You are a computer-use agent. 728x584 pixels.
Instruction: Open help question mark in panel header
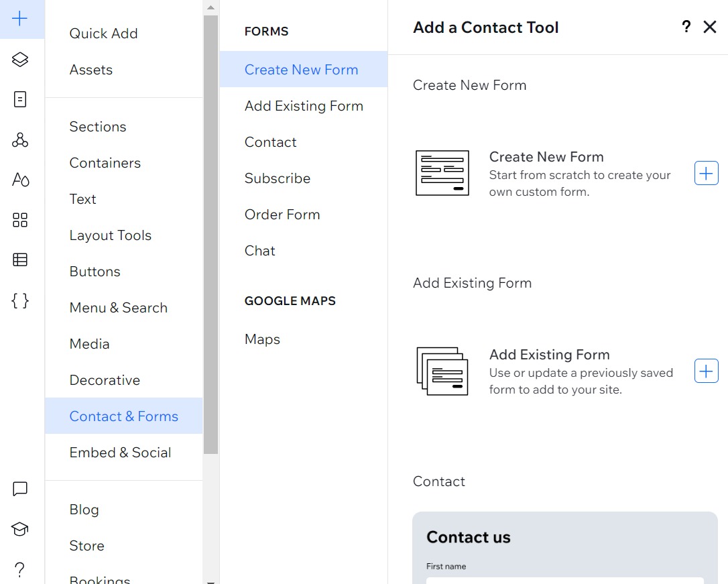(x=686, y=27)
